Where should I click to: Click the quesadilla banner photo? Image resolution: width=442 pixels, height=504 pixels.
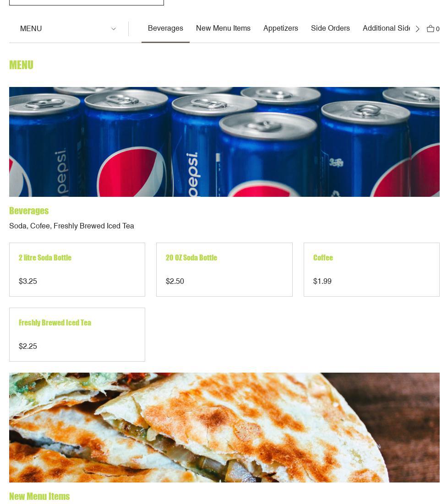[224, 427]
